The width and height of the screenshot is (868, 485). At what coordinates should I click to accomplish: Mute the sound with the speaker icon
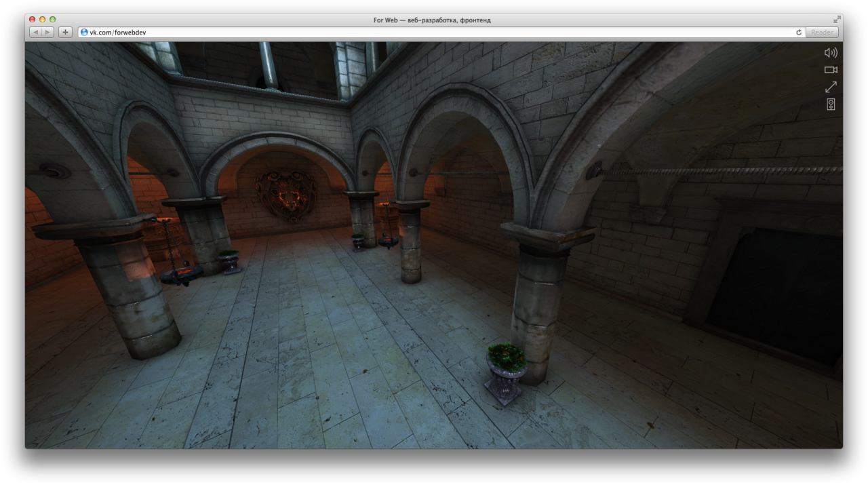(831, 53)
